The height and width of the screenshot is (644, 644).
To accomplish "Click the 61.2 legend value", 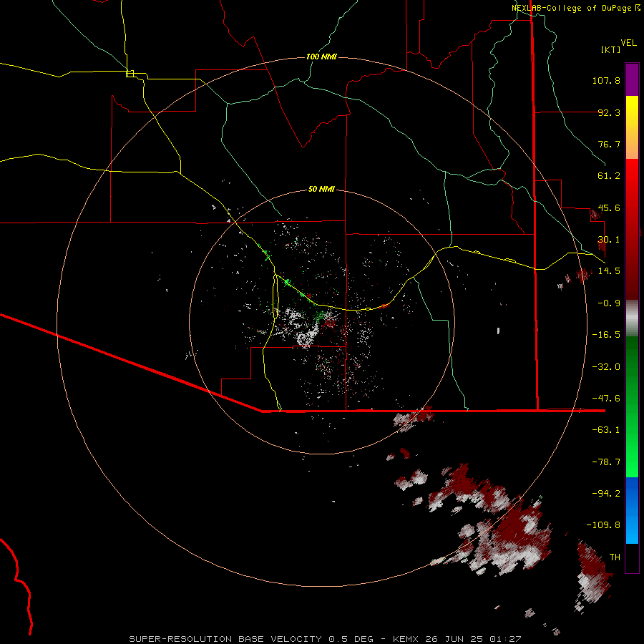I will coord(609,176).
